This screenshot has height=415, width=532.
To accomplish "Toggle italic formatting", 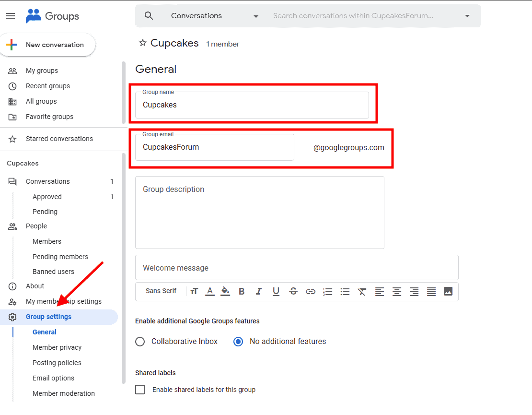I will tap(258, 291).
